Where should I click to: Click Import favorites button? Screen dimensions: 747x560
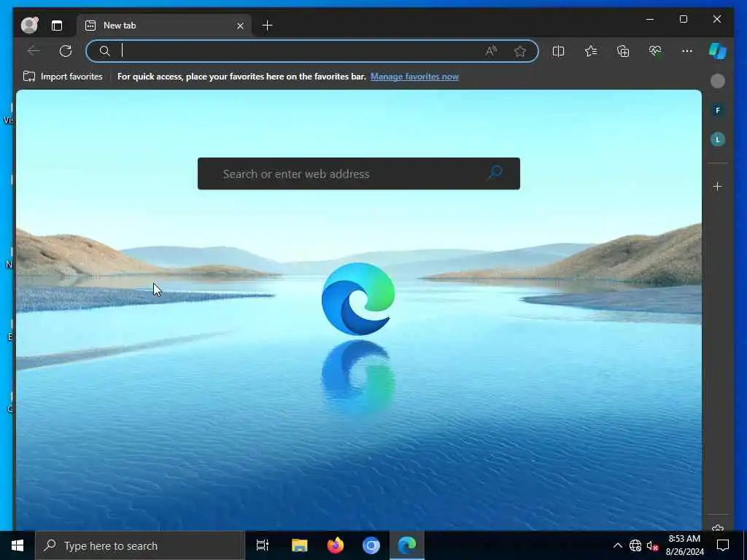63,77
